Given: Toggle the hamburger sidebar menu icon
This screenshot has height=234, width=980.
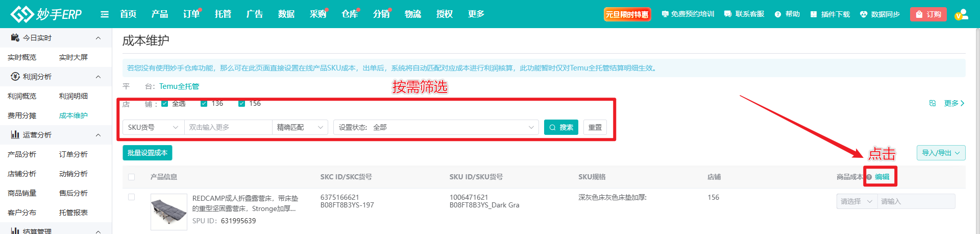Looking at the screenshot, I should 105,14.
